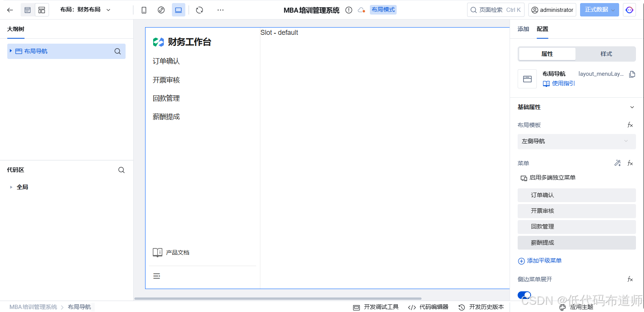Bind expression for 布局模板 via fx icon
Screen dimensions: 644x312
tap(630, 125)
